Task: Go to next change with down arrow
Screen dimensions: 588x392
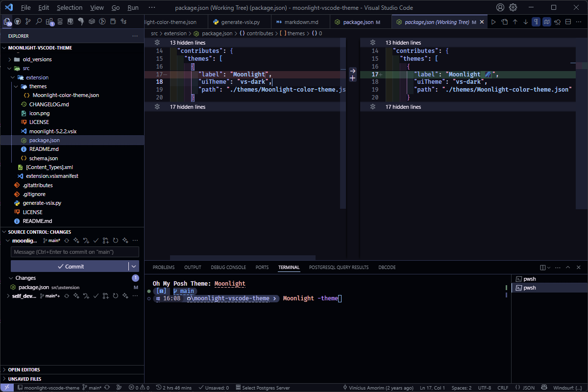Action: 526,22
